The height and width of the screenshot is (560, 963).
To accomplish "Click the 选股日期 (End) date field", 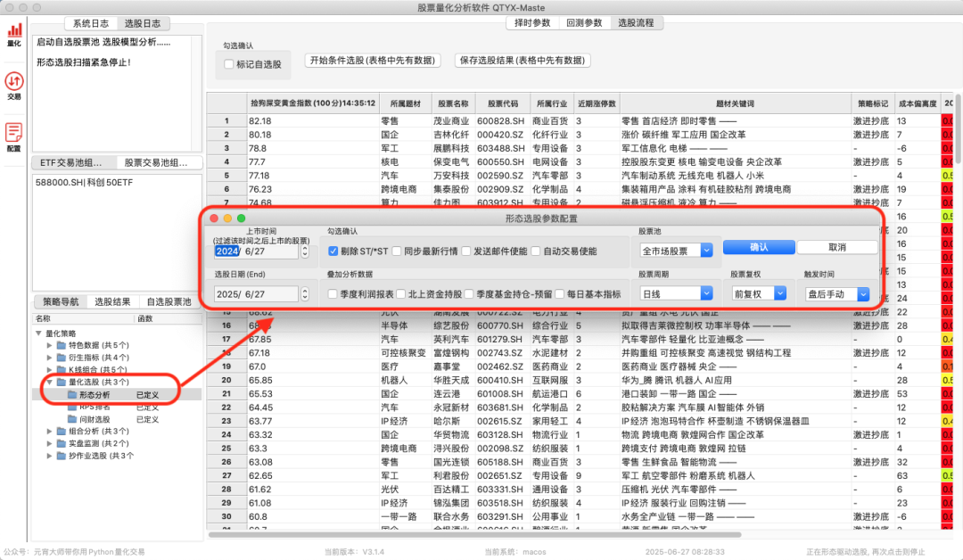I will click(257, 294).
